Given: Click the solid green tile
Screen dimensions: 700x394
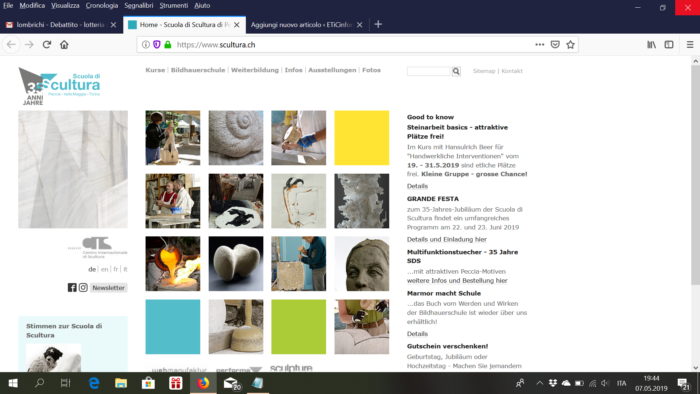Looking at the screenshot, I should (299, 327).
